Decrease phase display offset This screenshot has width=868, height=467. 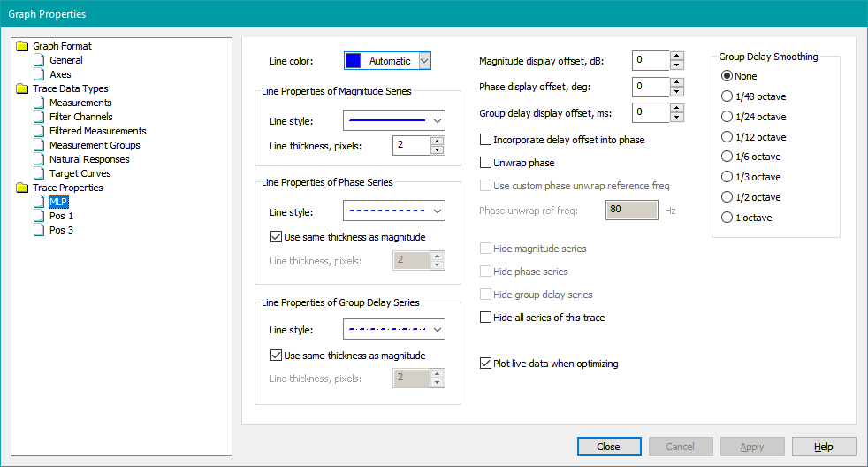(676, 91)
